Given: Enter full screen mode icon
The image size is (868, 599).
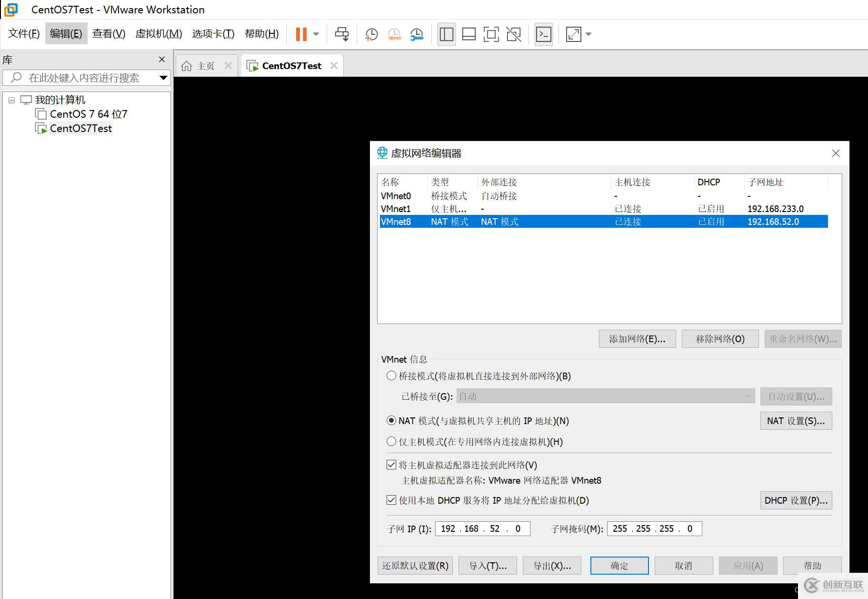Looking at the screenshot, I should pos(491,34).
